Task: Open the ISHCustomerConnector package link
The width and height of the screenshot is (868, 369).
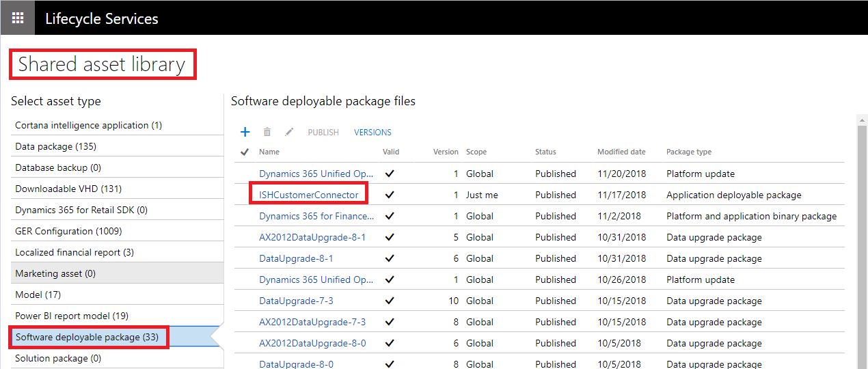Action: 309,195
